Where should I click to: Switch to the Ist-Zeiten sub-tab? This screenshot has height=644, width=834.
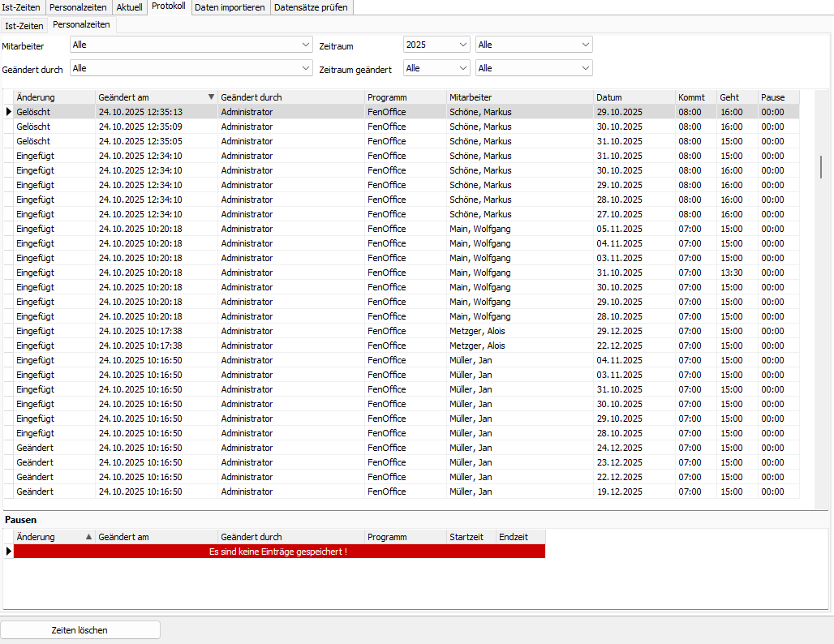[x=24, y=25]
